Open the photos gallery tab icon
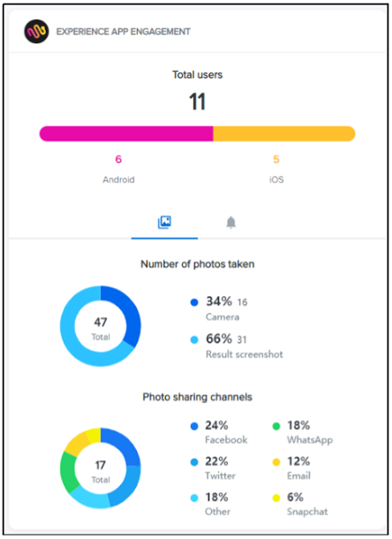The height and width of the screenshot is (539, 392). coord(164,222)
